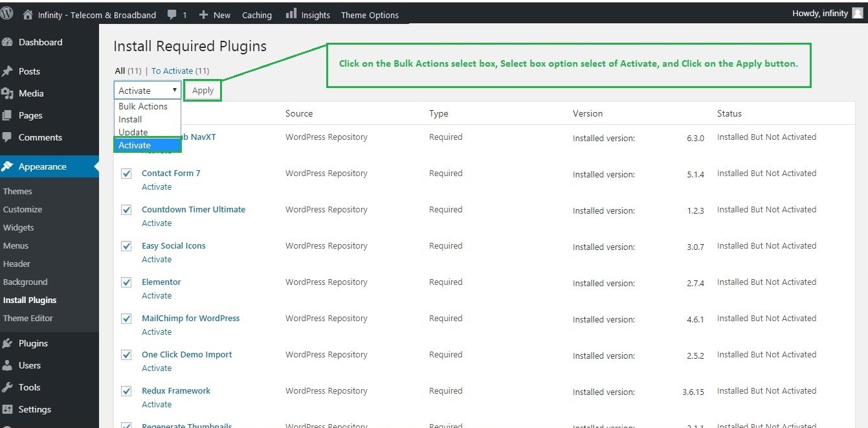Select the Pages icon in the sidebar
This screenshot has width=868, height=428.
point(8,115)
